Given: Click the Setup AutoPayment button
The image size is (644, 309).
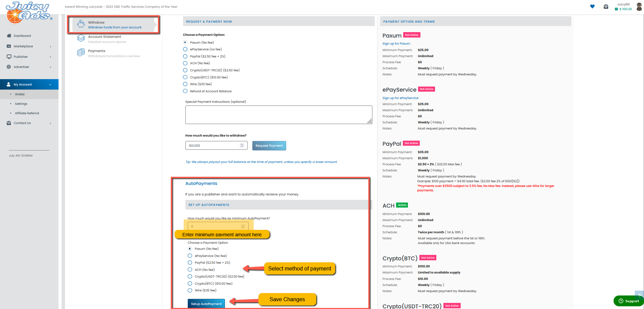Looking at the screenshot, I should [206, 304].
